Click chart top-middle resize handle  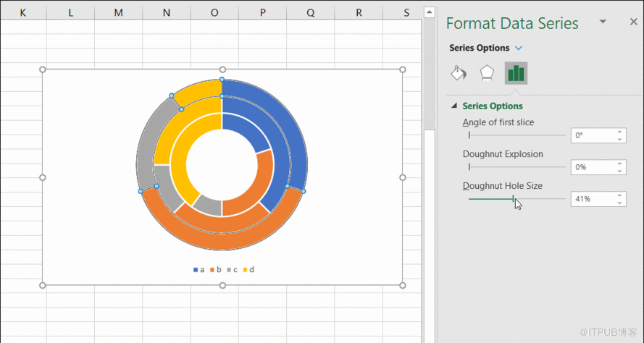tap(222, 69)
